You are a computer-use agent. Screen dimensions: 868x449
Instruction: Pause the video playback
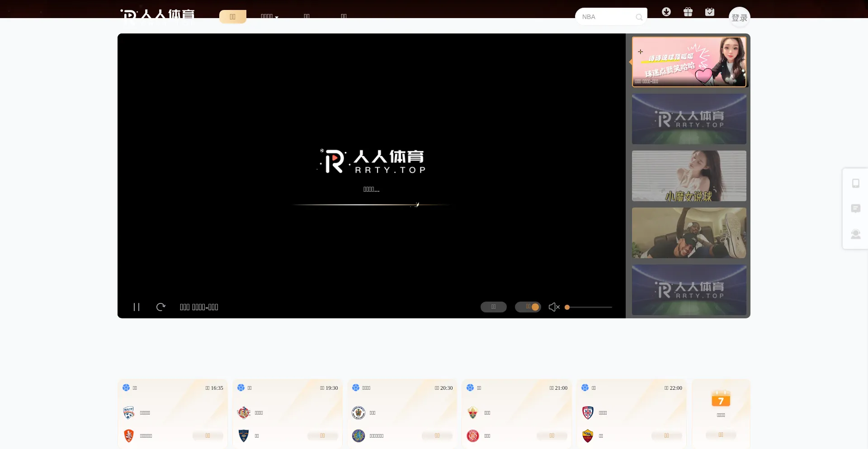point(137,307)
